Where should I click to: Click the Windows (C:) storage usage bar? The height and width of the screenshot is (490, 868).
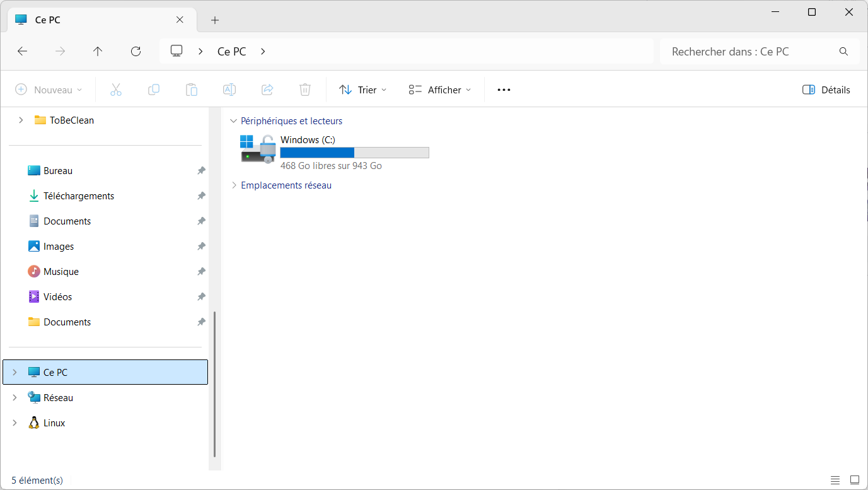(x=354, y=152)
